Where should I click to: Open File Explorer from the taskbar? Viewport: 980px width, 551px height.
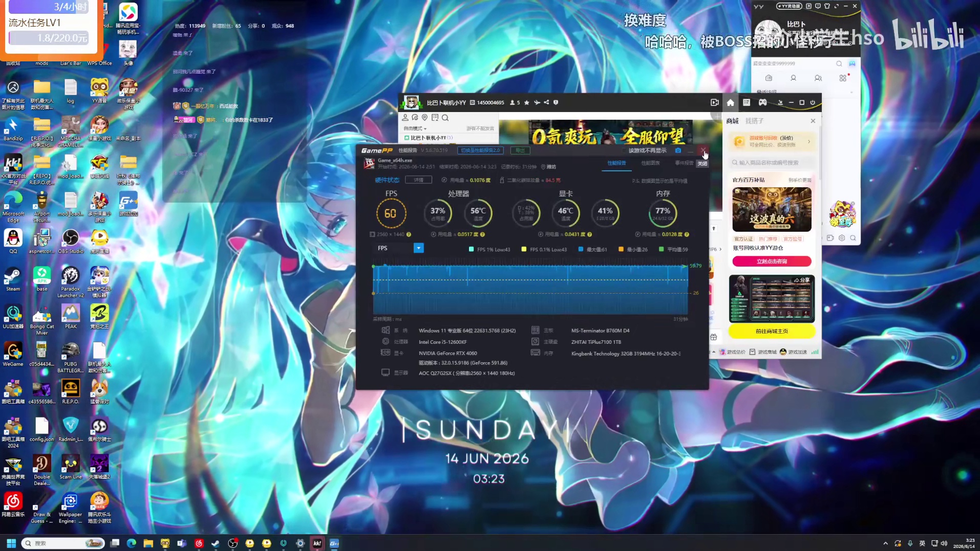click(x=148, y=543)
